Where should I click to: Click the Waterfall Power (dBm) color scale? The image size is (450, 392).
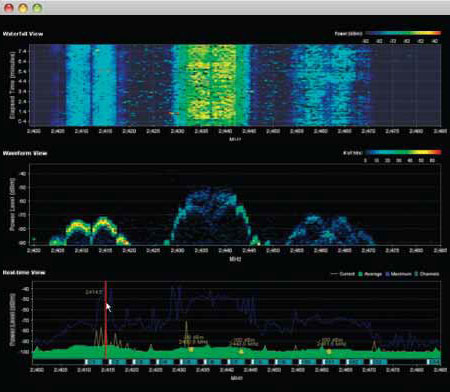point(403,33)
